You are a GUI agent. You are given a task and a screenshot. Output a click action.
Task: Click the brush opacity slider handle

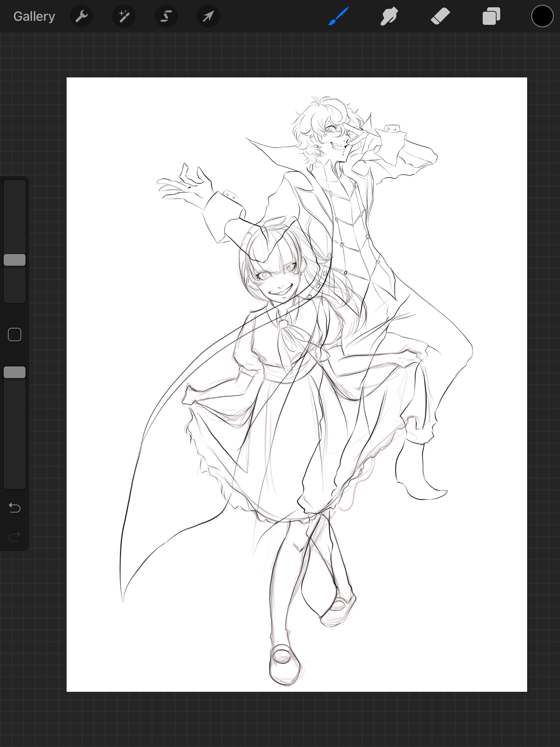15,372
